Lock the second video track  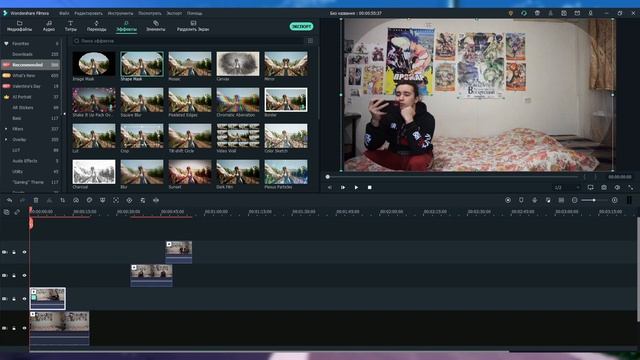14,276
